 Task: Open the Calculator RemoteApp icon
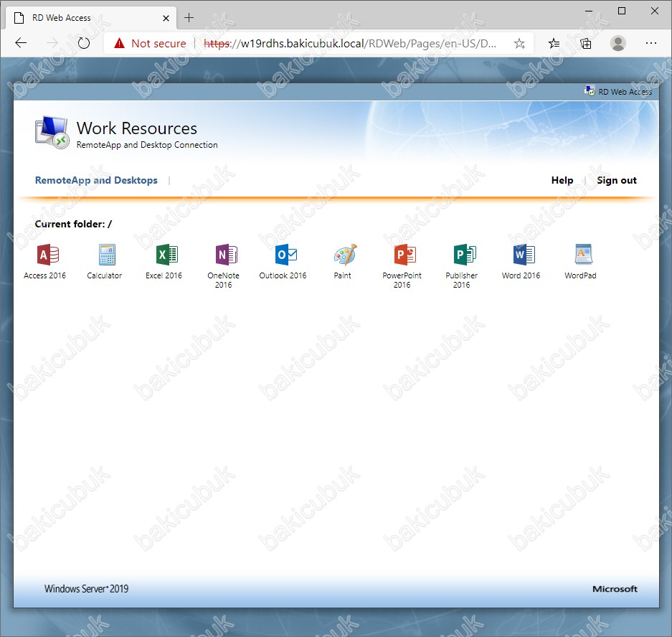pyautogui.click(x=107, y=255)
